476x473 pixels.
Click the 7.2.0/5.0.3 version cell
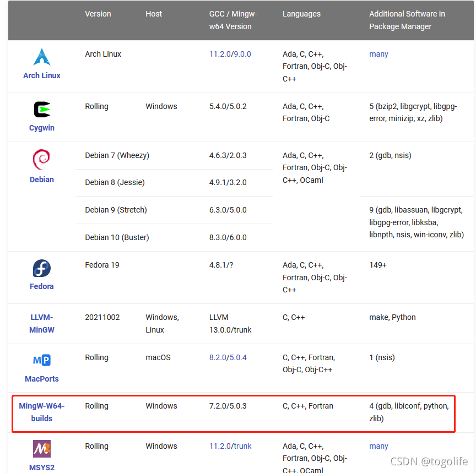point(228,406)
